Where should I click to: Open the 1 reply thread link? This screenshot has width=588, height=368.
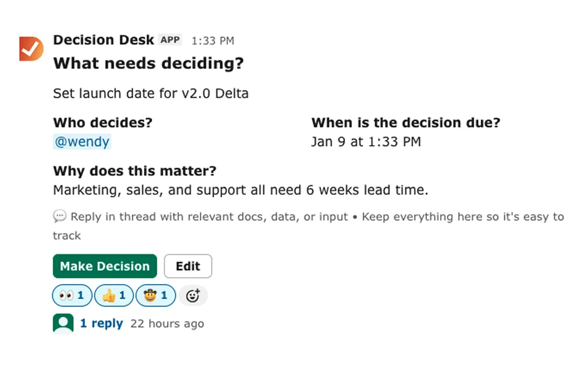pos(102,323)
